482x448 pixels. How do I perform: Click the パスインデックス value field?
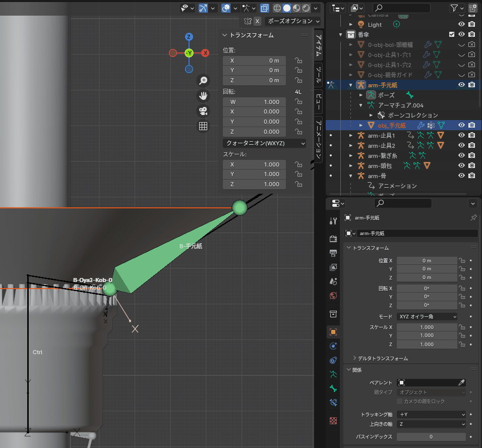click(431, 436)
